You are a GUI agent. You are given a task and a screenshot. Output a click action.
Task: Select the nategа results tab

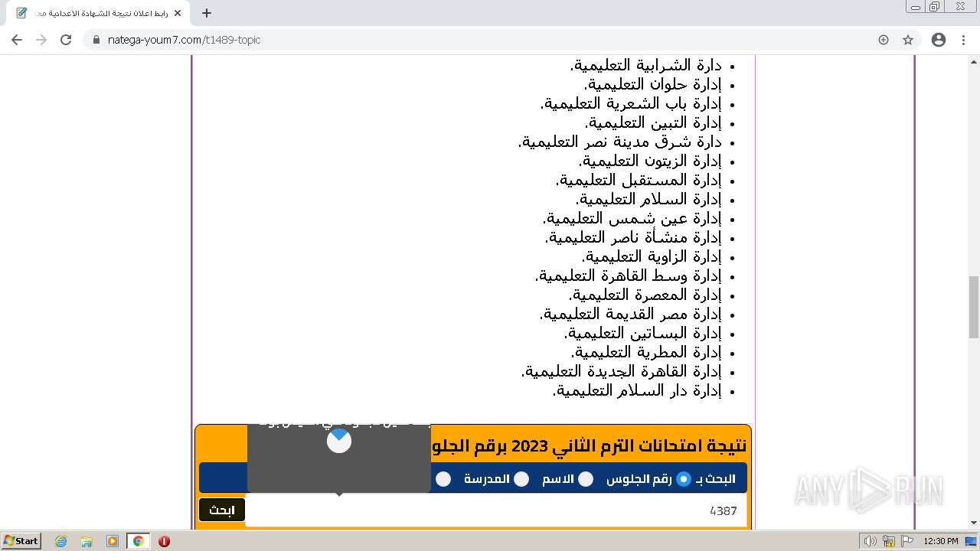[98, 13]
